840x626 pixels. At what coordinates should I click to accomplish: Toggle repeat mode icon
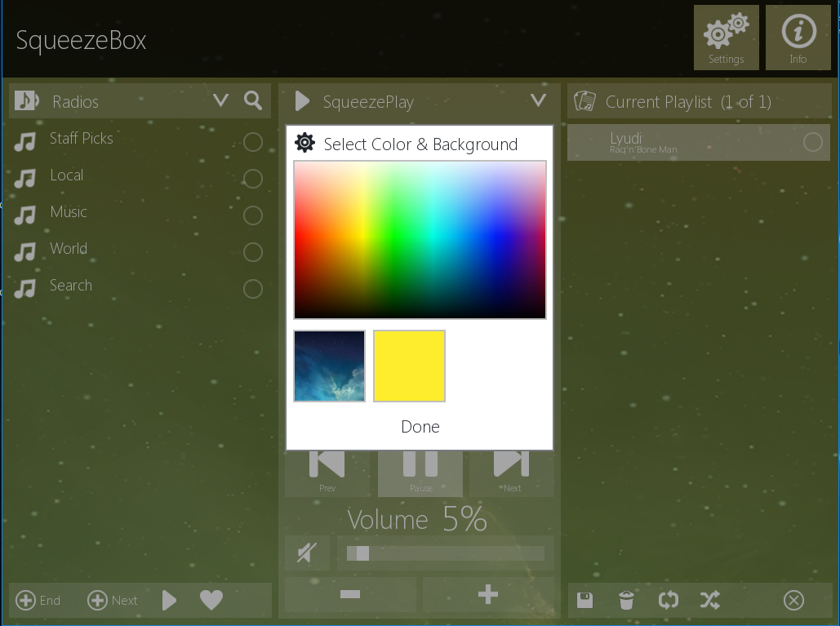(668, 601)
